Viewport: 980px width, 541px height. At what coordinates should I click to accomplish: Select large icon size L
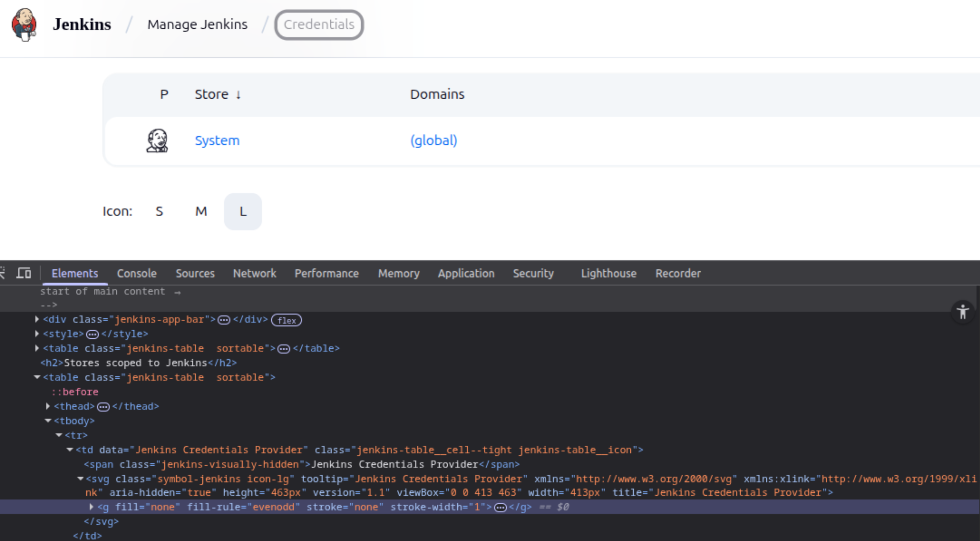243,211
